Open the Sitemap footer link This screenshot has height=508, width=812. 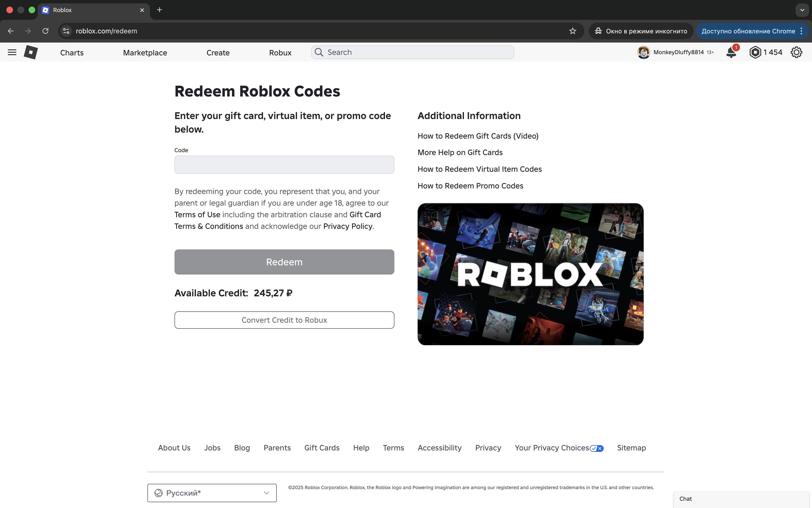pyautogui.click(x=631, y=448)
